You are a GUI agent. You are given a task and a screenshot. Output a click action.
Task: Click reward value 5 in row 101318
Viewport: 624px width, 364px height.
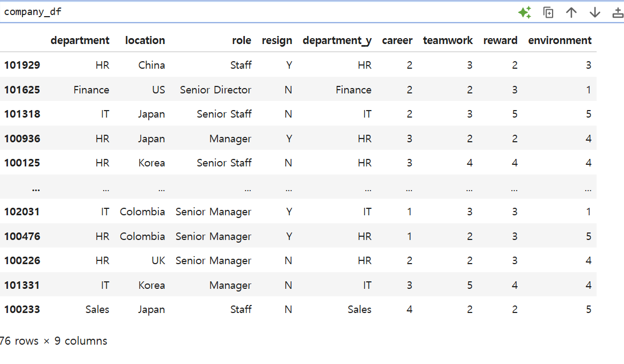coord(514,114)
